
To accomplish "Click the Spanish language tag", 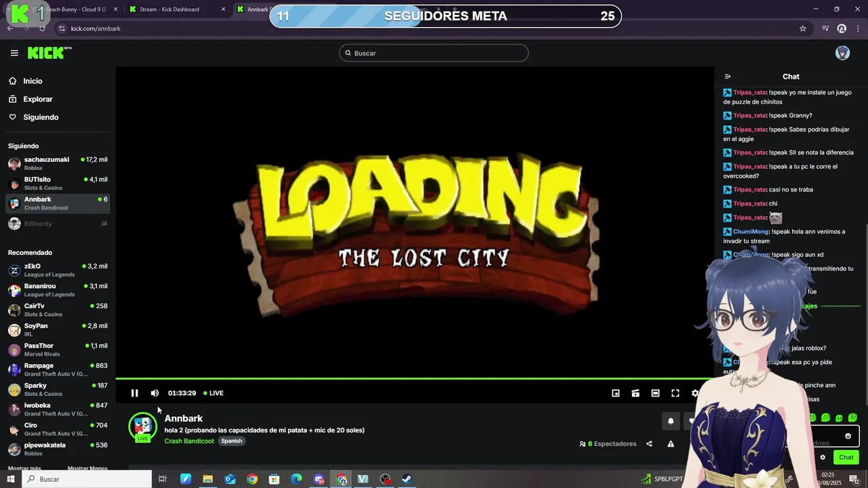I will [x=231, y=441].
